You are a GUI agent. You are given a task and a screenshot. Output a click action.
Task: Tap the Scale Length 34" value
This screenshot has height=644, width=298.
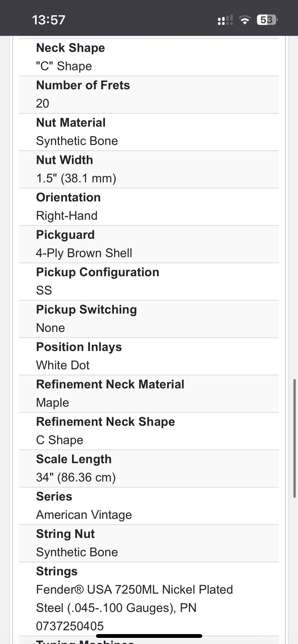point(76,477)
